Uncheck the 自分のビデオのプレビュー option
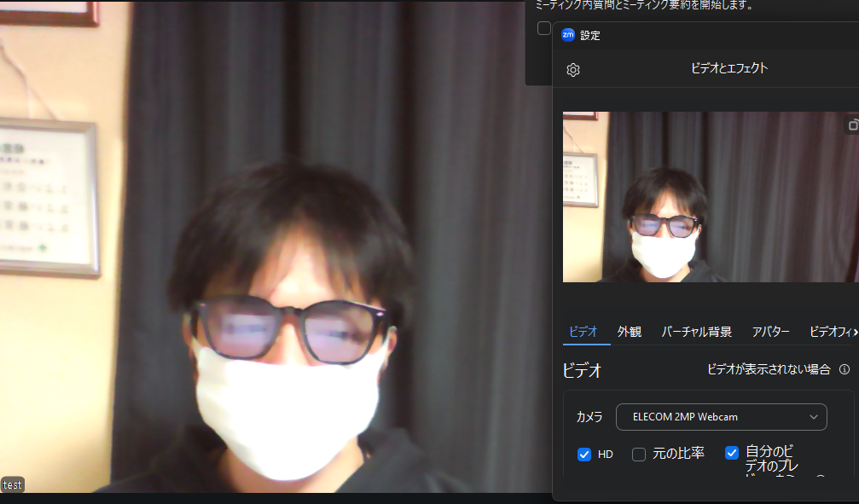 click(x=732, y=453)
